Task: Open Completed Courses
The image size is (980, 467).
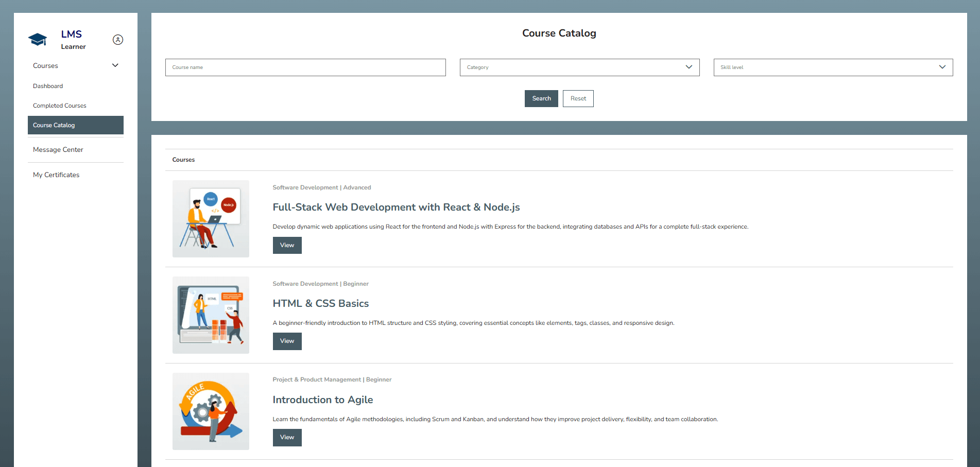Action: pyautogui.click(x=59, y=106)
